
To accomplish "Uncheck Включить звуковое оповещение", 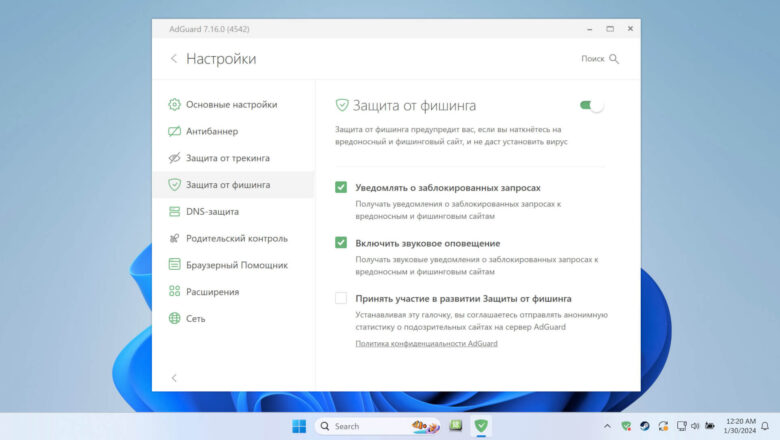I will 341,243.
